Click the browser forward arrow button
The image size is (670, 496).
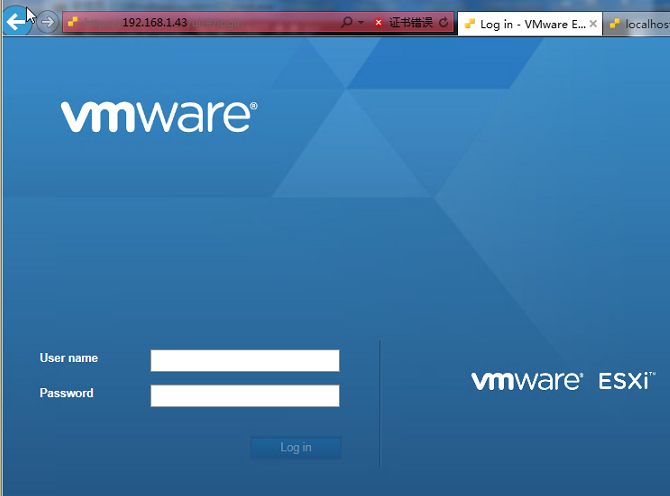pyautogui.click(x=47, y=22)
